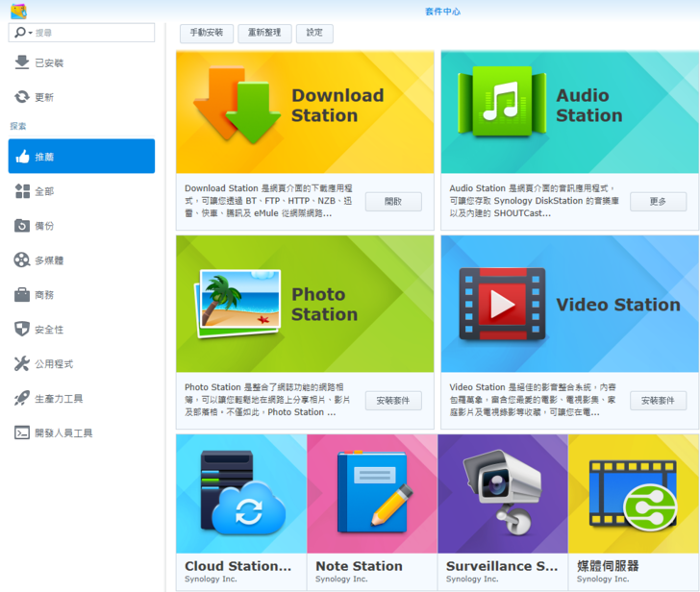
Task: Expand the search magnifier dropdown arrow
Action: (x=30, y=33)
